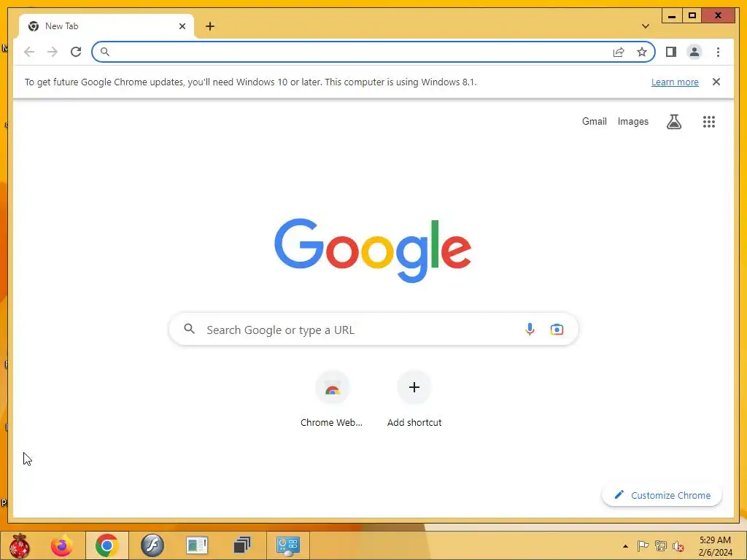
Task: Show hidden system tray icons
Action: pyautogui.click(x=625, y=546)
